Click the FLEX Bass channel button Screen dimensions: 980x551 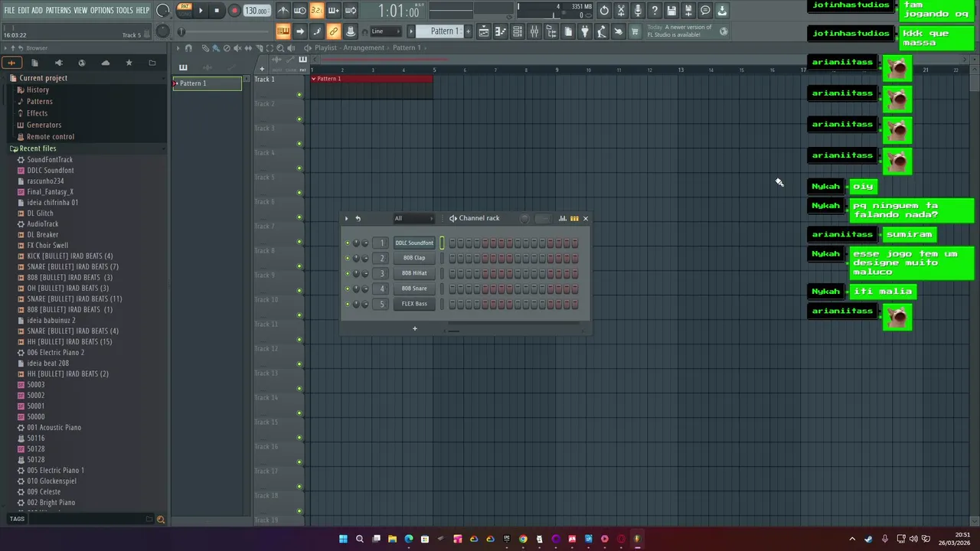414,304
